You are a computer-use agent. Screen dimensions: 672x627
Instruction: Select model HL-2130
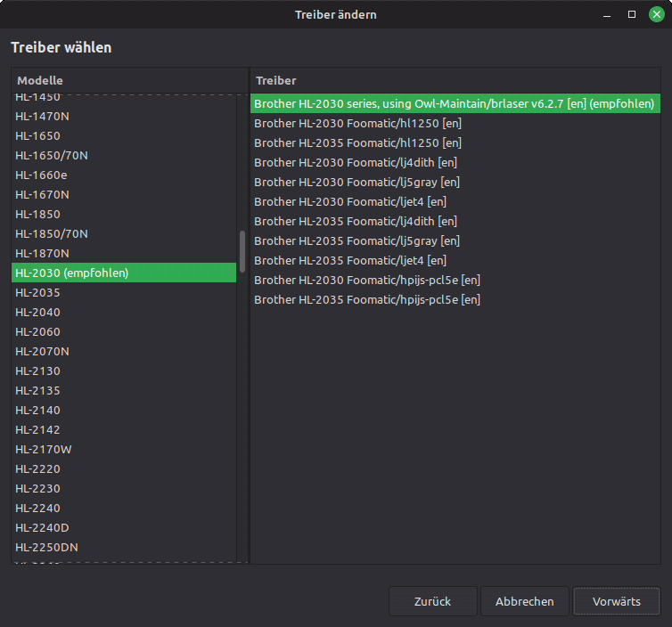tap(124, 370)
